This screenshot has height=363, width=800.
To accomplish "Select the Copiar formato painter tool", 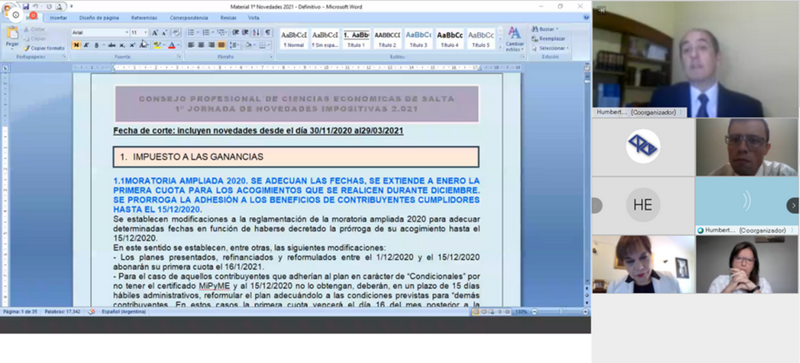I will point(44,48).
